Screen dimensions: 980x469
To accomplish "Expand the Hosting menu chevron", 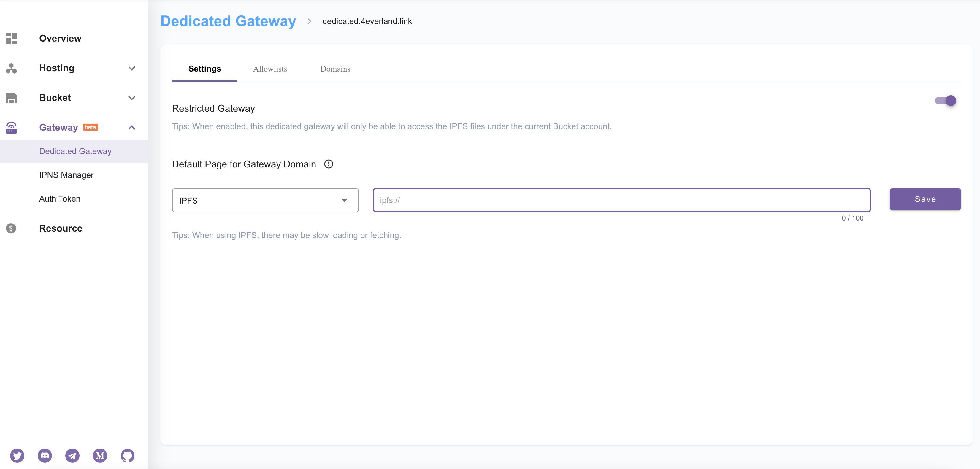I will 132,69.
